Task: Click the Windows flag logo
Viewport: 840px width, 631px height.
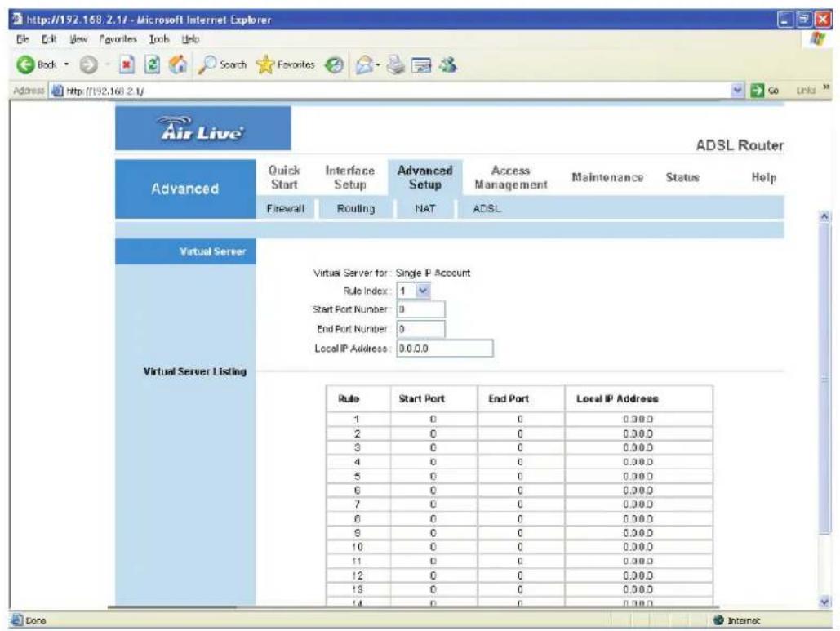Action: point(817,39)
